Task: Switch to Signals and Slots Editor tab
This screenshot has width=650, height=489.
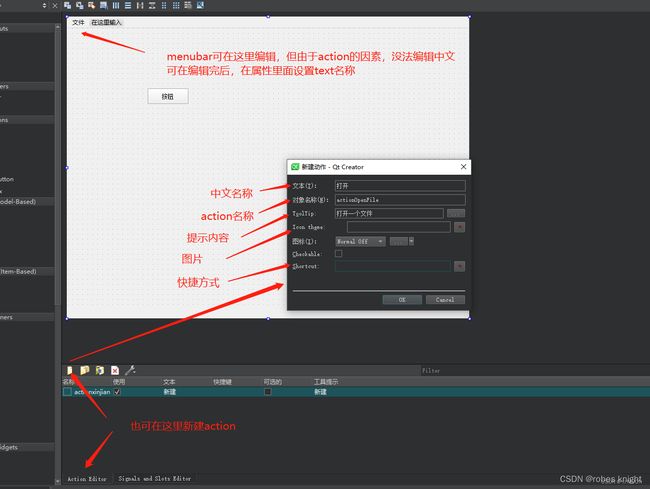Action: pyautogui.click(x=155, y=479)
